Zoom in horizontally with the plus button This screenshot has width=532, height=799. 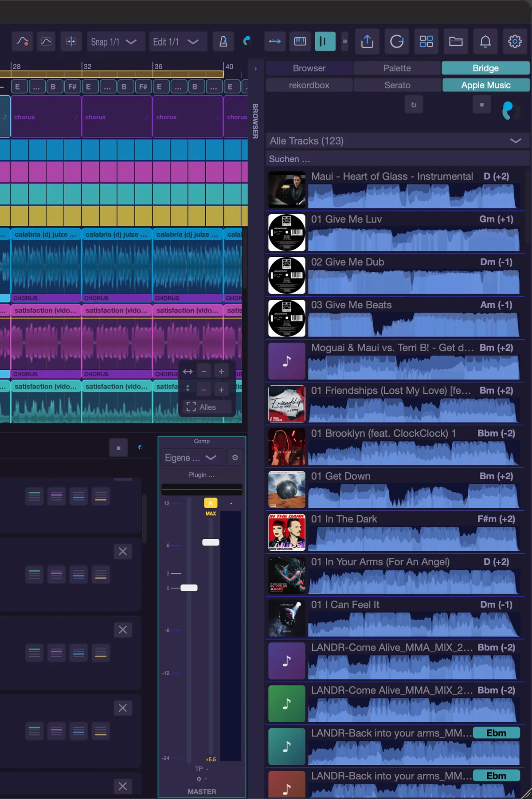221,372
